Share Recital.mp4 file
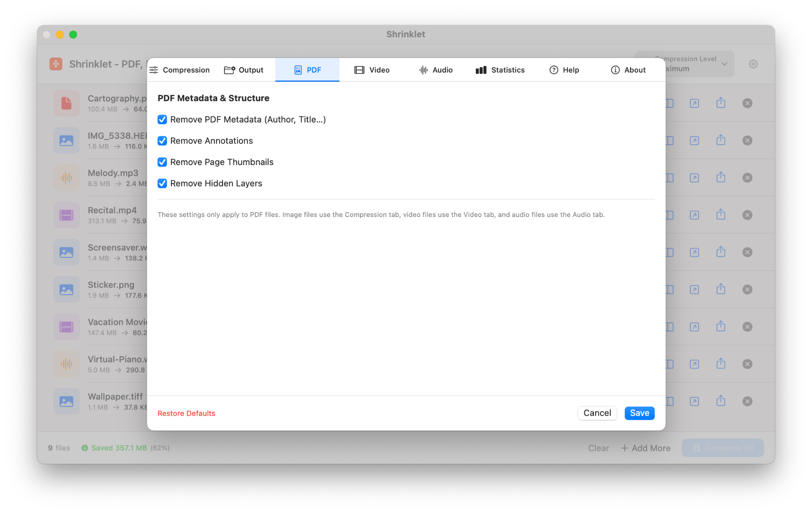Viewport: 812px width, 513px height. pyautogui.click(x=721, y=215)
